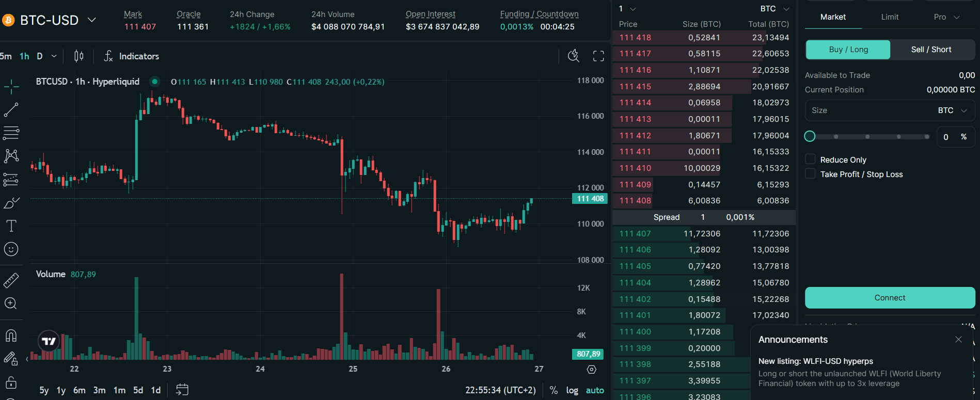
Task: Click the size percentage slider handle
Action: coord(810,136)
